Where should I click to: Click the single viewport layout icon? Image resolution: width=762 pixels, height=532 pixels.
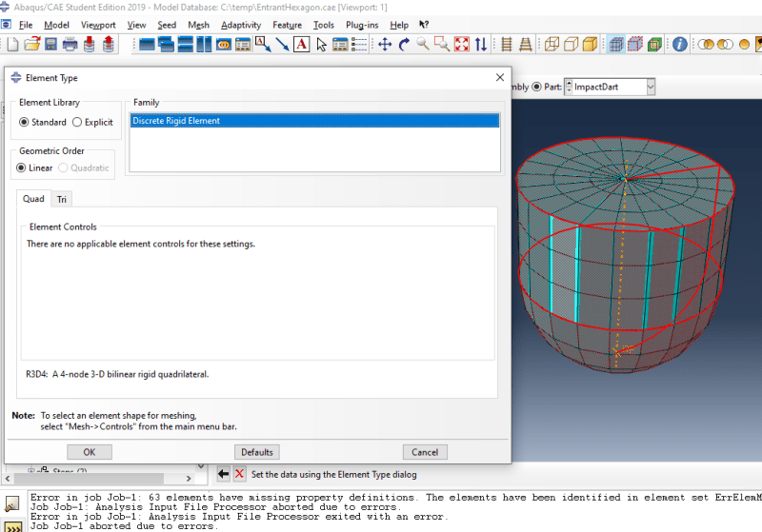click(x=147, y=45)
